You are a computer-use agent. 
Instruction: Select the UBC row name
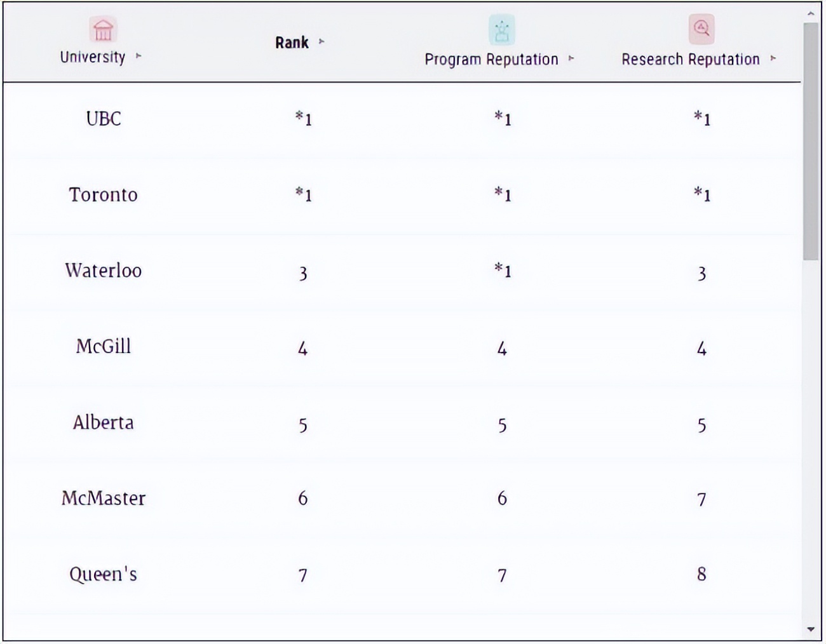104,119
